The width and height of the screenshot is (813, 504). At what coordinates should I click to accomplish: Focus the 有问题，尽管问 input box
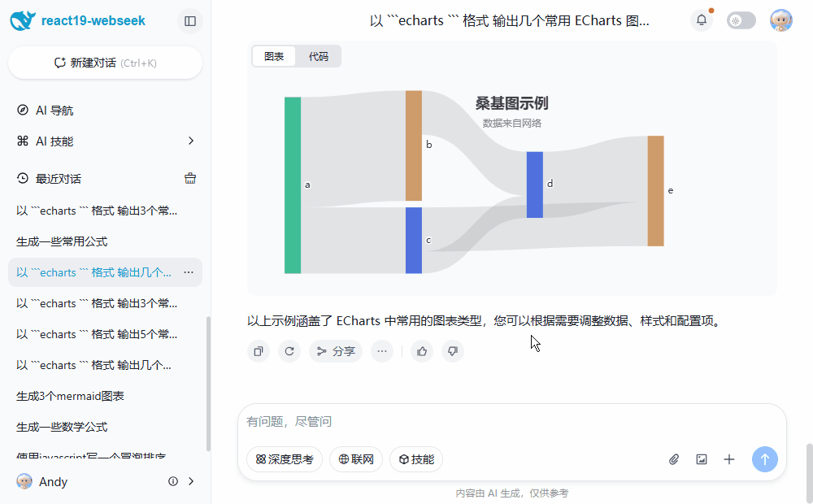tap(511, 422)
